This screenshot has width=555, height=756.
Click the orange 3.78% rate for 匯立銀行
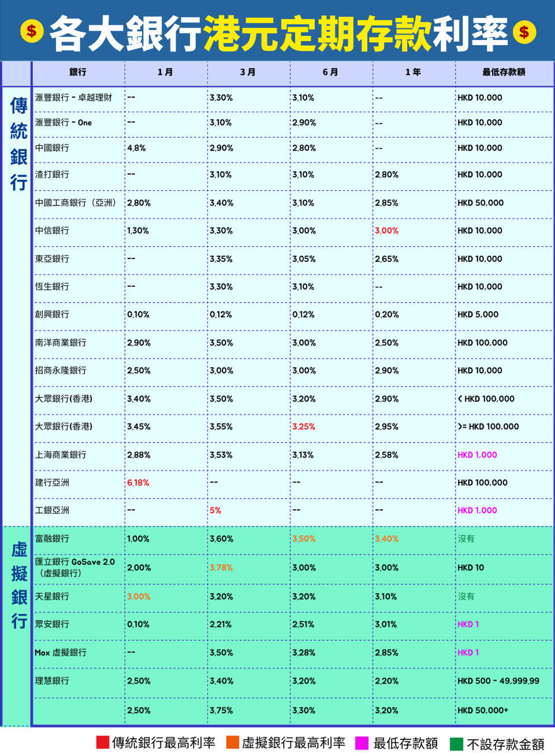[x=221, y=567]
